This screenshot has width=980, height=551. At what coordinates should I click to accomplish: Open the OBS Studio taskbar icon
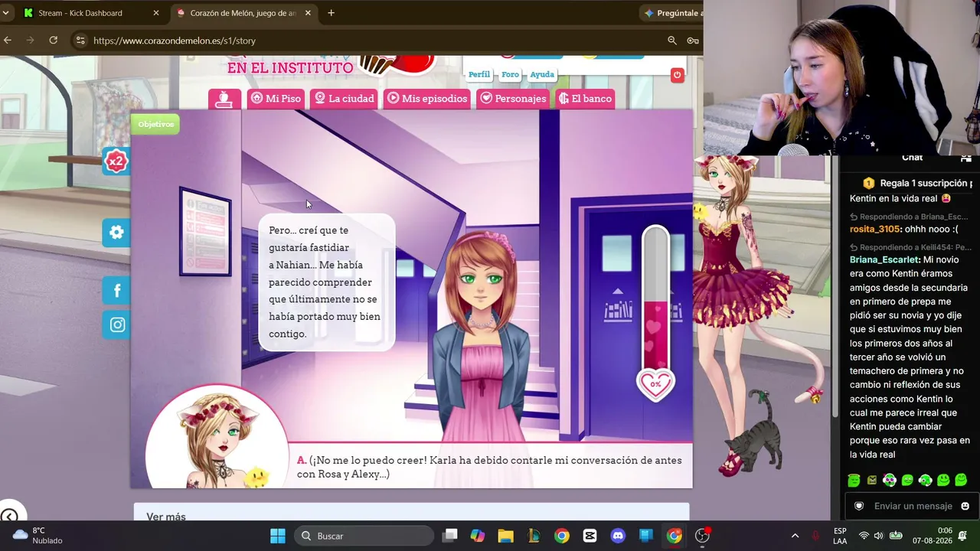[x=702, y=536]
